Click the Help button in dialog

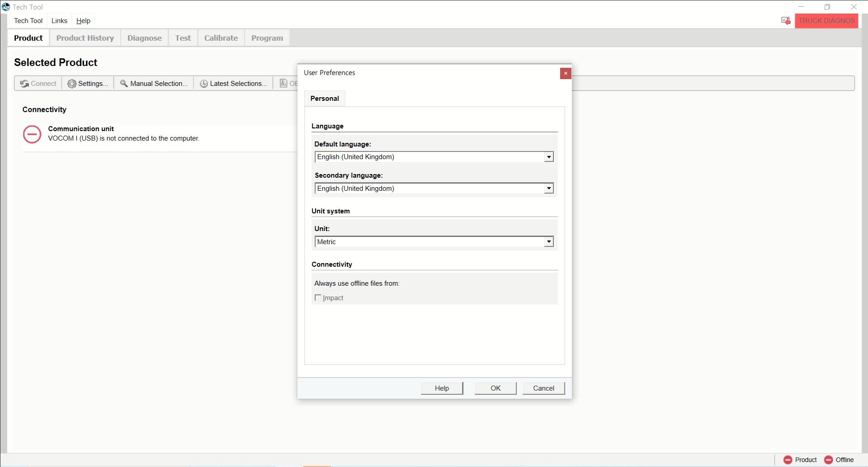[442, 388]
